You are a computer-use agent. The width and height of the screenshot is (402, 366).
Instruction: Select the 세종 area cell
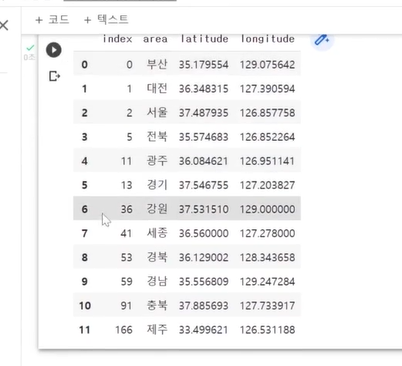tap(157, 233)
